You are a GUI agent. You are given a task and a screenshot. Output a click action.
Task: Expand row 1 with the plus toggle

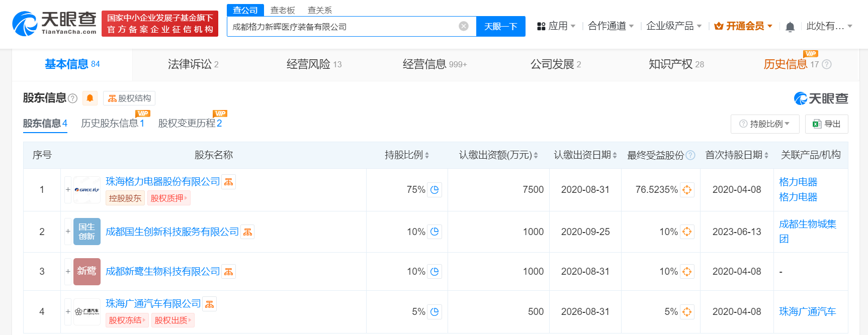pos(68,190)
